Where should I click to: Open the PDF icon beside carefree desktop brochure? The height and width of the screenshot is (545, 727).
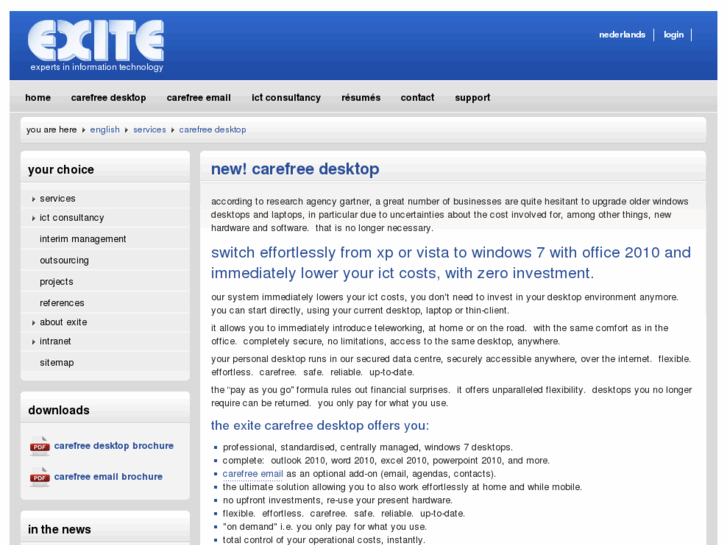pyautogui.click(x=40, y=446)
